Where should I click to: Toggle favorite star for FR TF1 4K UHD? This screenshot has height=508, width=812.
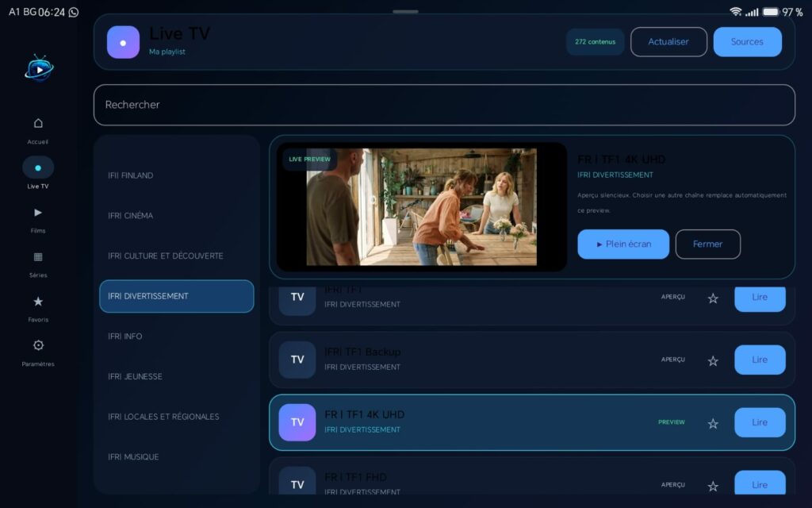pyautogui.click(x=713, y=424)
